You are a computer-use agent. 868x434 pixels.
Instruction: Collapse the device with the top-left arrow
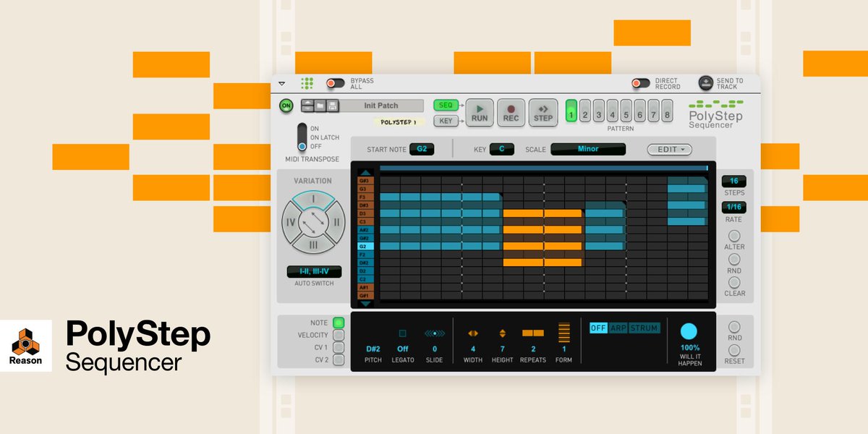click(281, 83)
